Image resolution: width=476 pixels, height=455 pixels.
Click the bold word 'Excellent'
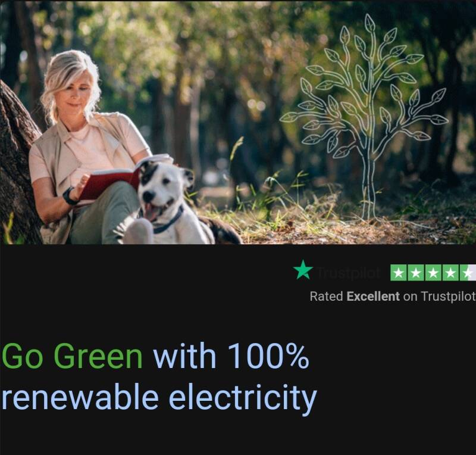point(373,296)
